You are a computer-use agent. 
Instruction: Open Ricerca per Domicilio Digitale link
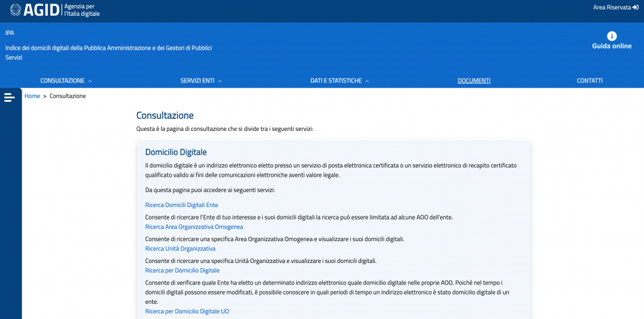point(182,271)
